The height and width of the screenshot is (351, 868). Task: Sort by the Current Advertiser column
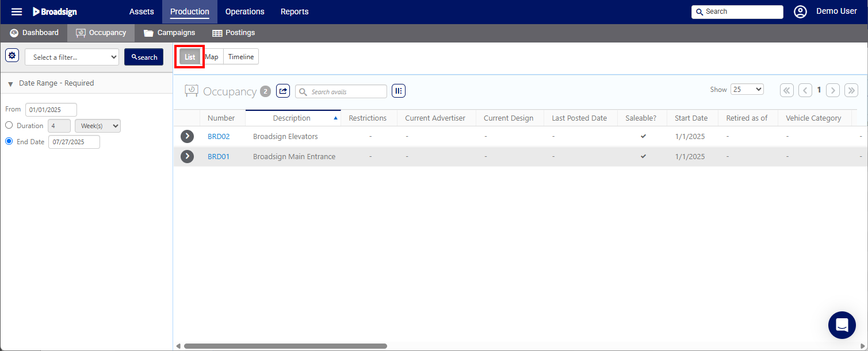tap(435, 118)
